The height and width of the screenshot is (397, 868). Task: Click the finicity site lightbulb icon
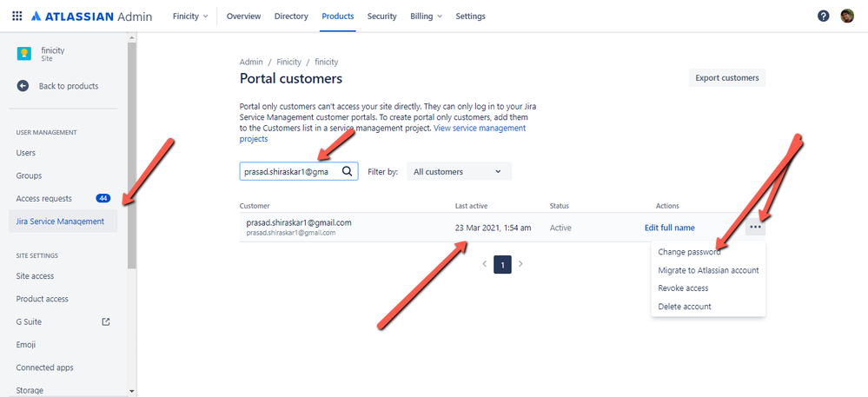[x=24, y=54]
